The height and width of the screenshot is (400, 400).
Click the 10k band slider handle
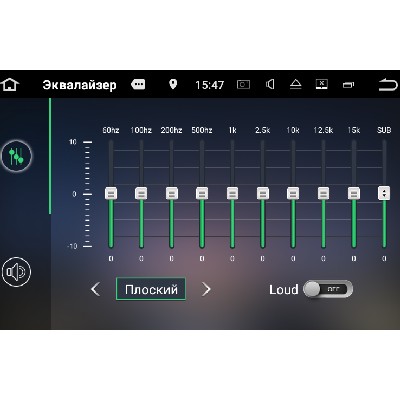coord(293,193)
